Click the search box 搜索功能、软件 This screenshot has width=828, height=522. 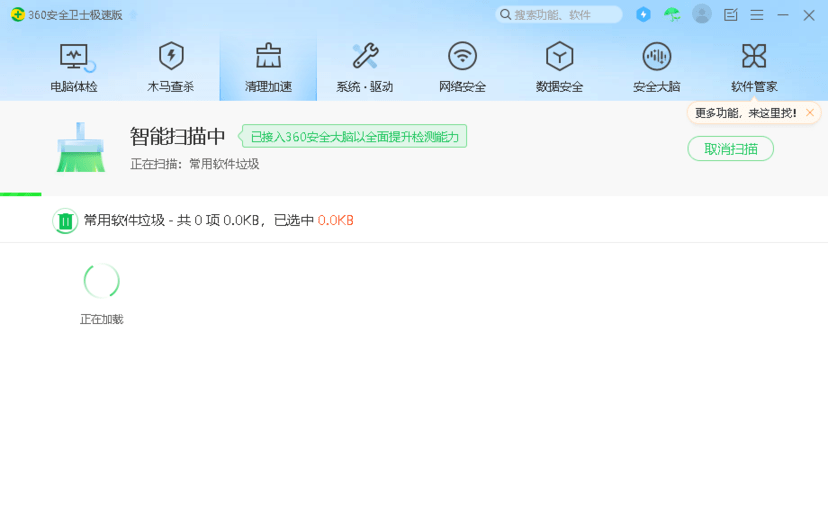(559, 15)
